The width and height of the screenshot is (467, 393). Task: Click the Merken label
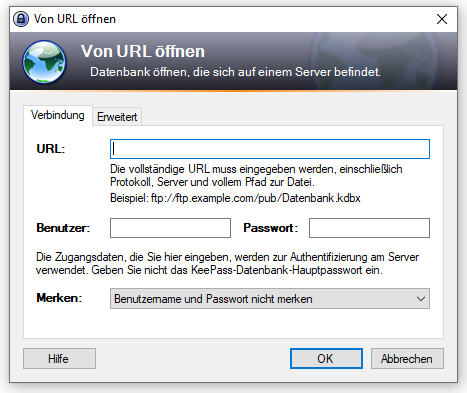(x=59, y=298)
